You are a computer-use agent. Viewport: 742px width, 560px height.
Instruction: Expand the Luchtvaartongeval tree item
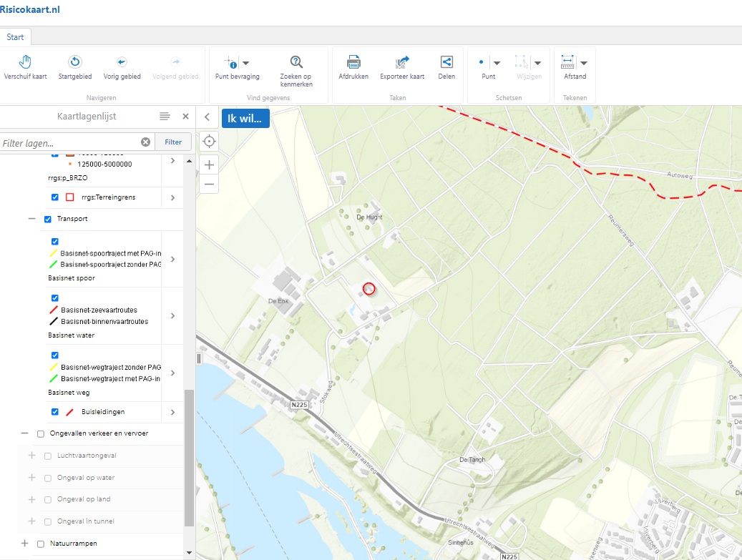31,456
